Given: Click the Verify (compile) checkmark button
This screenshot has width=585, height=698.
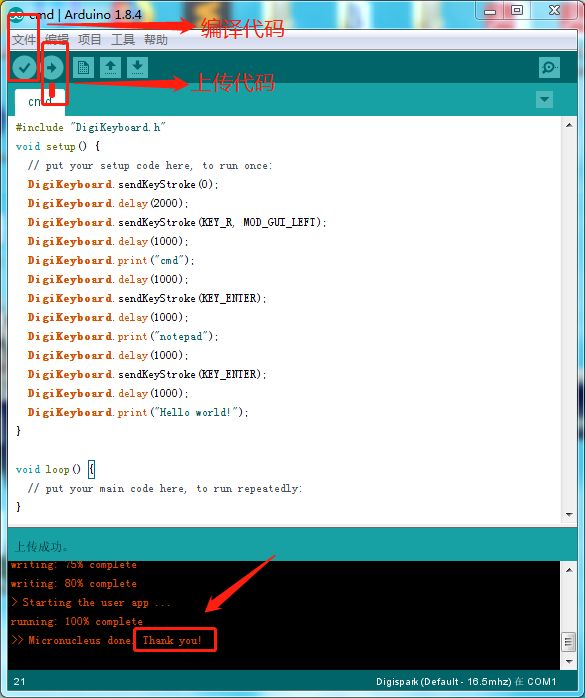Looking at the screenshot, I should 24,68.
